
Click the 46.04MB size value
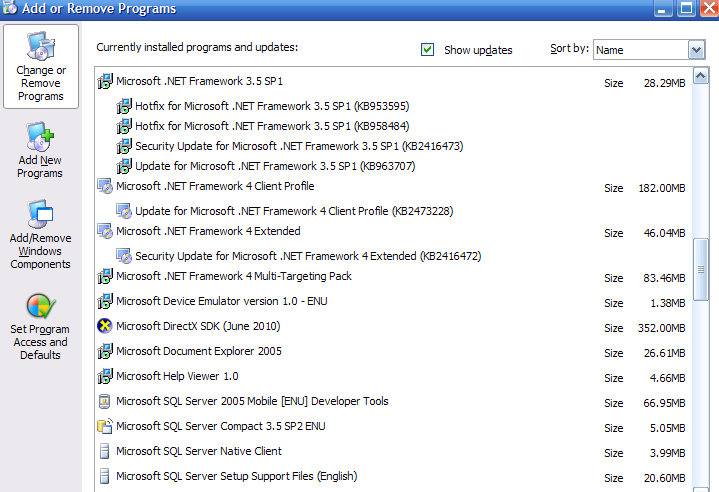click(x=664, y=233)
